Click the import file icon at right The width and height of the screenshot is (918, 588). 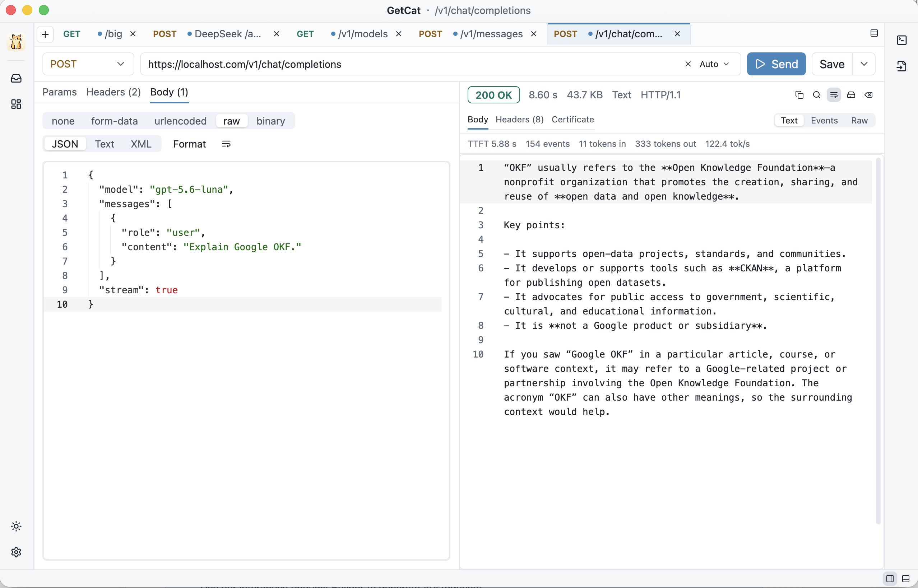[x=901, y=66]
